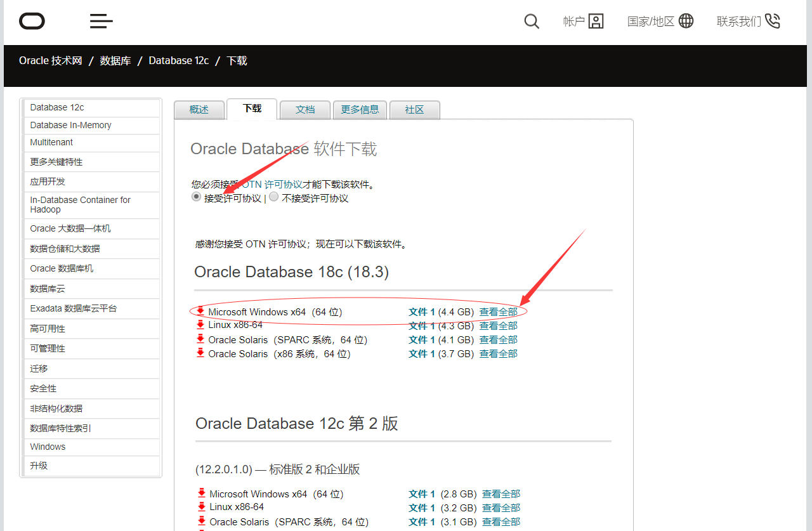Open Multitenant sidebar item
The height and width of the screenshot is (531, 812).
pos(91,143)
